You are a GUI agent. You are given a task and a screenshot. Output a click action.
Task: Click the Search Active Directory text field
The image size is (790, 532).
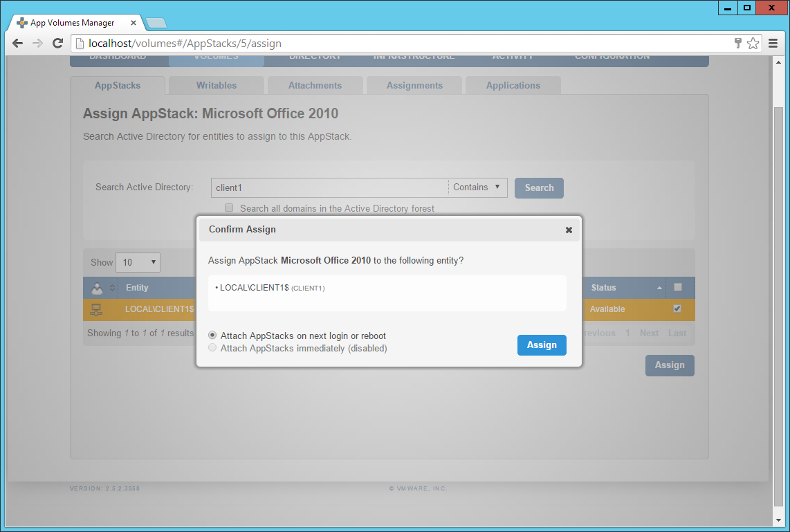(329, 187)
